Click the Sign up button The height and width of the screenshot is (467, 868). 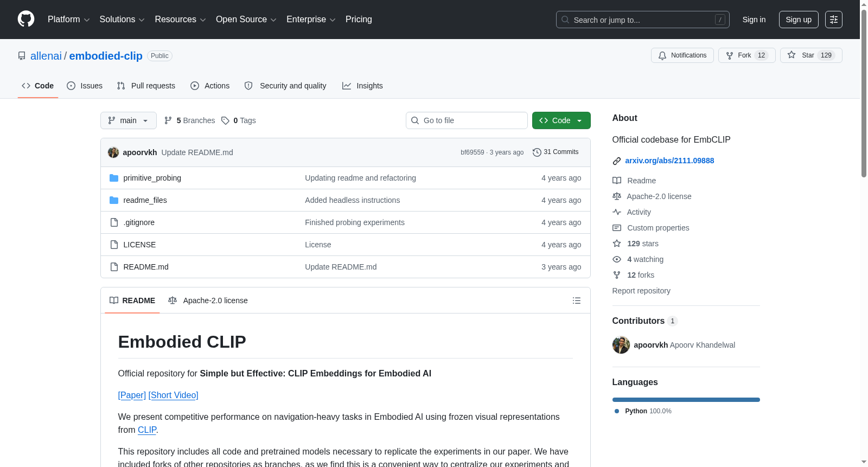(x=799, y=20)
